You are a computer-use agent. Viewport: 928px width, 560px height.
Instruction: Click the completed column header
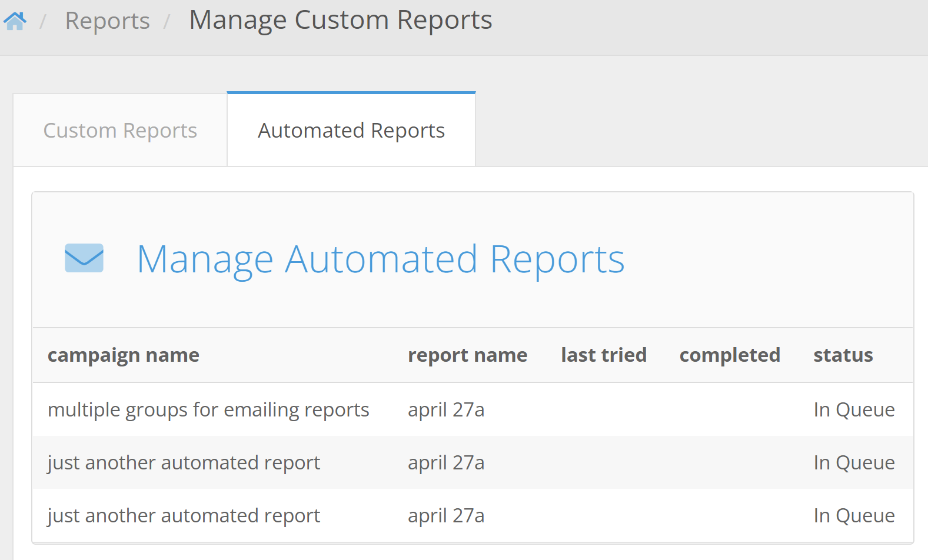pos(730,355)
